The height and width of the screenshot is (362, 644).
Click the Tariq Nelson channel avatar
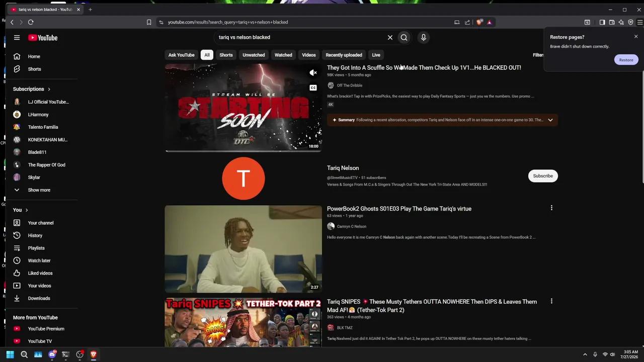244,178
